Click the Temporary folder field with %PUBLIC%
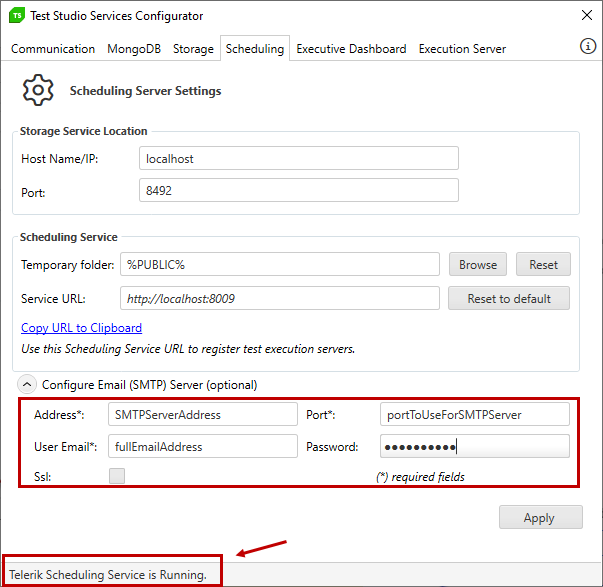 pyautogui.click(x=280, y=264)
